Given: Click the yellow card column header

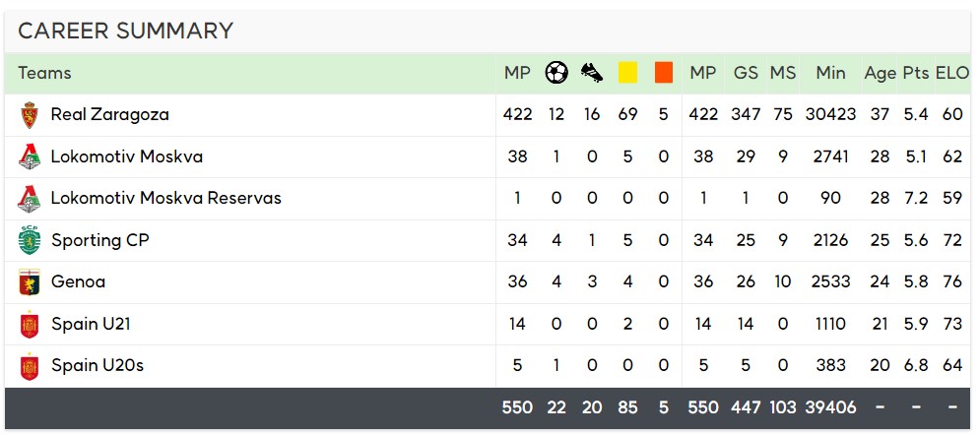Looking at the screenshot, I should (x=627, y=73).
